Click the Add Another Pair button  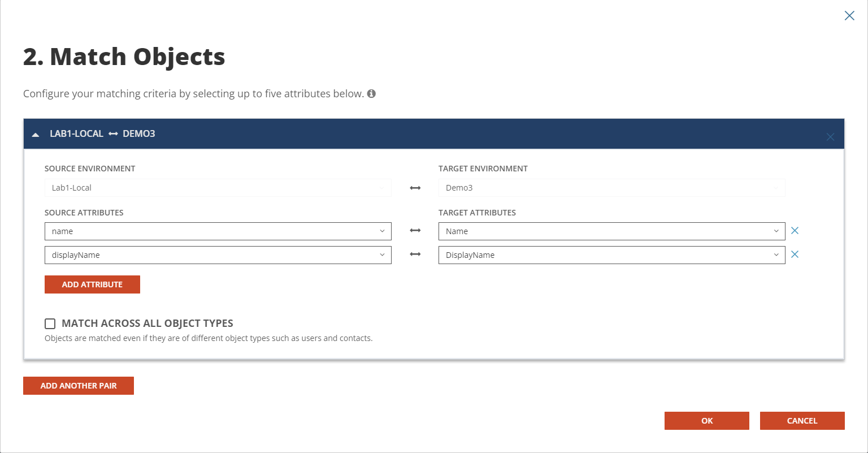[79, 386]
